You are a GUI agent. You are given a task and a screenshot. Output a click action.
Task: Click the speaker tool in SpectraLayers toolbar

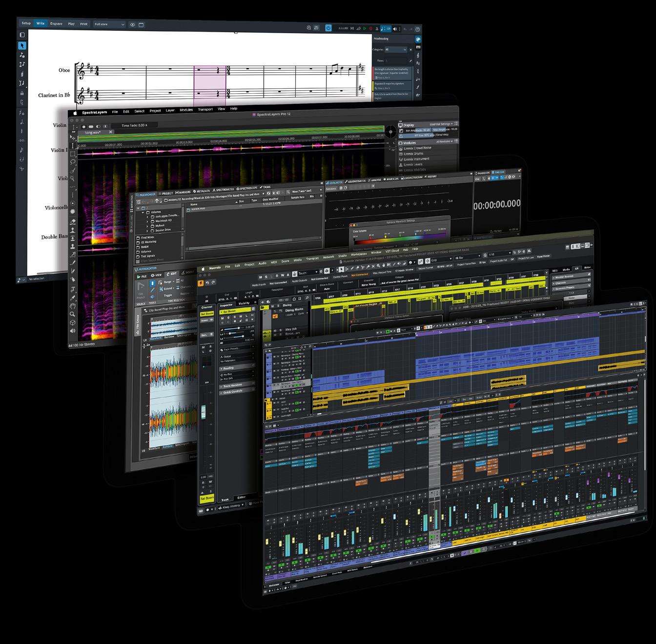coord(73,331)
